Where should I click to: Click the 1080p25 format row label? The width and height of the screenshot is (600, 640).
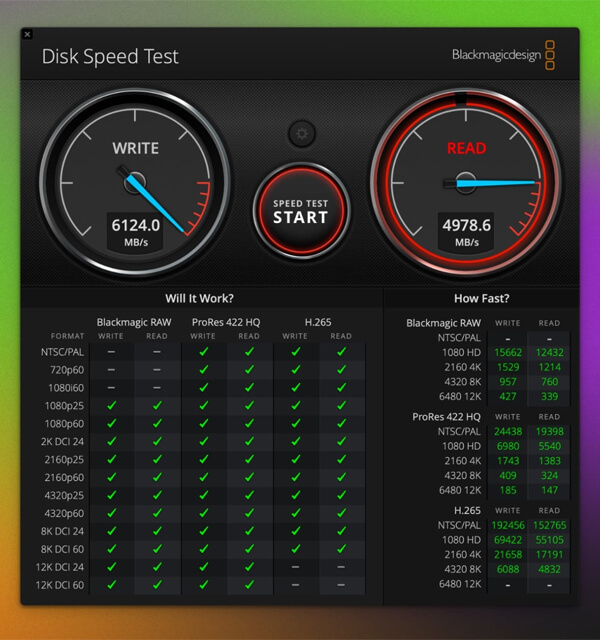point(64,406)
